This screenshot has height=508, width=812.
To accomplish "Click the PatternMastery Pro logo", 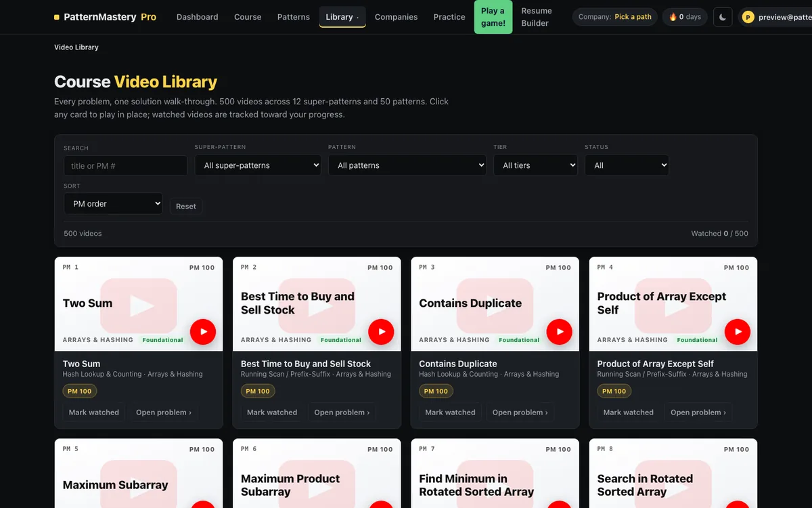I will coord(105,17).
